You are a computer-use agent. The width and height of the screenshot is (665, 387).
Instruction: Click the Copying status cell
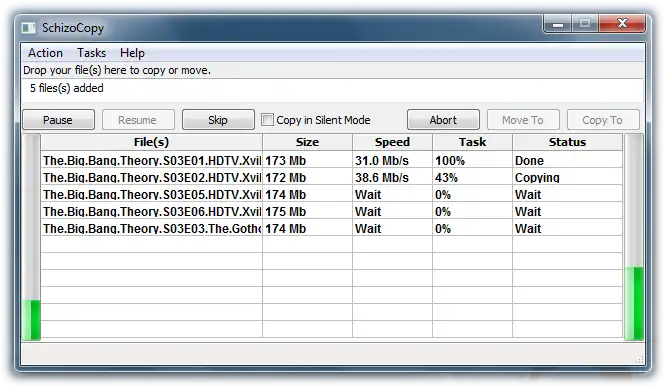tap(567, 177)
